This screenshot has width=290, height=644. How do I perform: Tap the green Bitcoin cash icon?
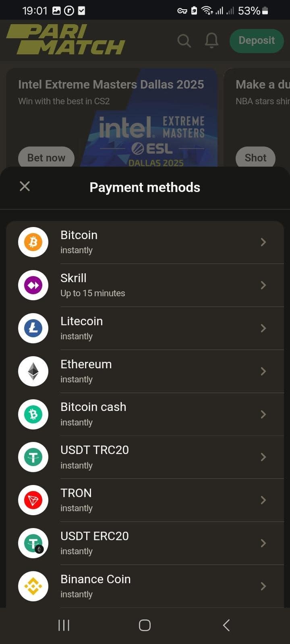tap(33, 414)
